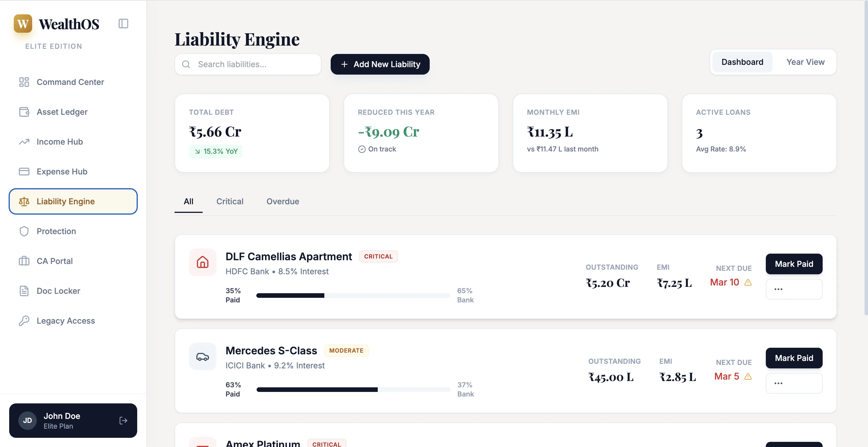Image resolution: width=868 pixels, height=447 pixels.
Task: Click DLF Camellias 35% paid progress bar
Action: pyautogui.click(x=353, y=296)
